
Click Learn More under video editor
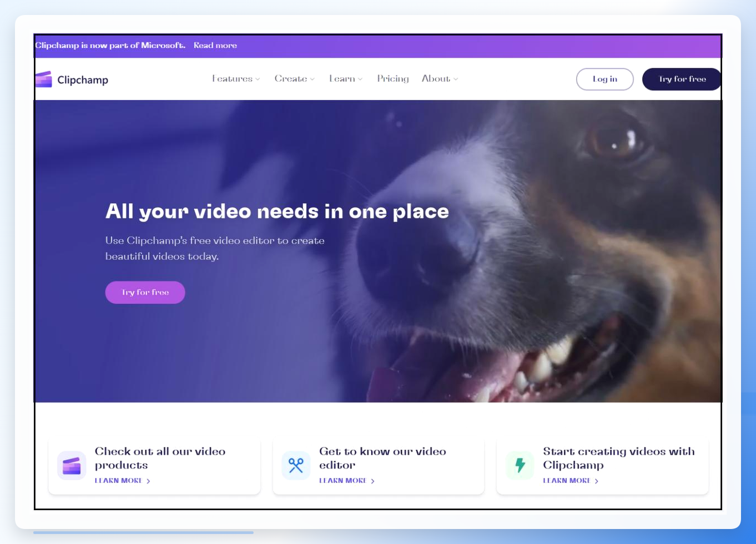coord(347,481)
